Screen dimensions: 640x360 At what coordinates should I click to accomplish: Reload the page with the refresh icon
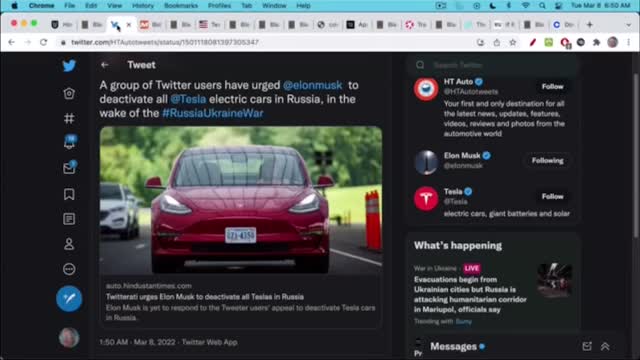click(43, 42)
